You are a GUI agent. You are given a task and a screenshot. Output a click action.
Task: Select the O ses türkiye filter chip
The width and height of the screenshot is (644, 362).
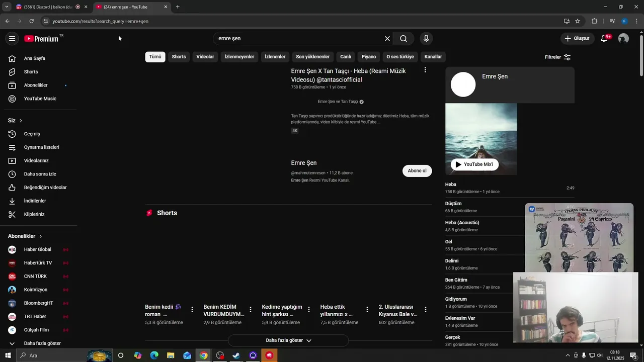pyautogui.click(x=400, y=57)
